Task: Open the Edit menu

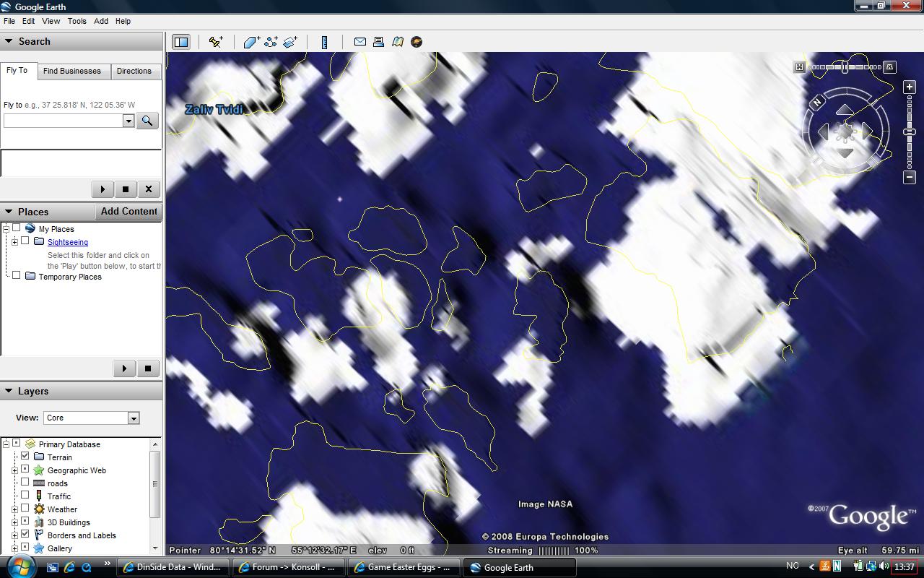Action: point(28,21)
